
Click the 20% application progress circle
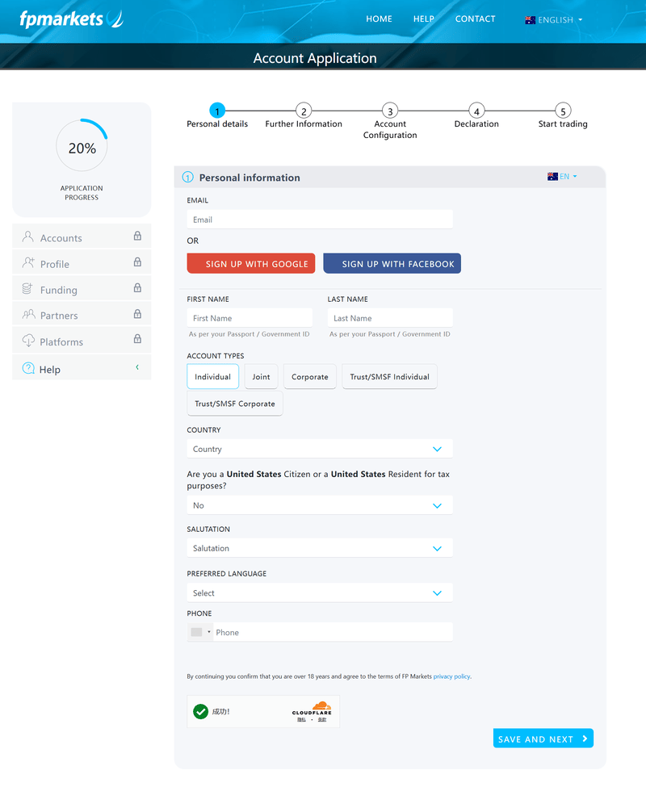[82, 149]
